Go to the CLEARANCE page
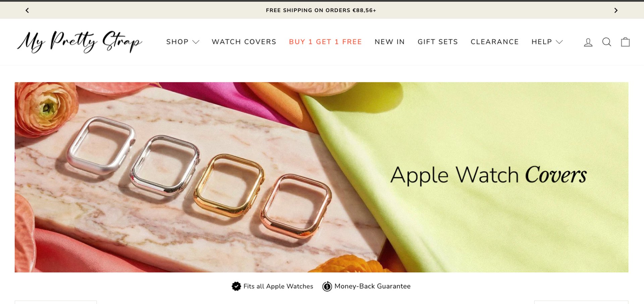This screenshot has height=304, width=644. tap(494, 42)
